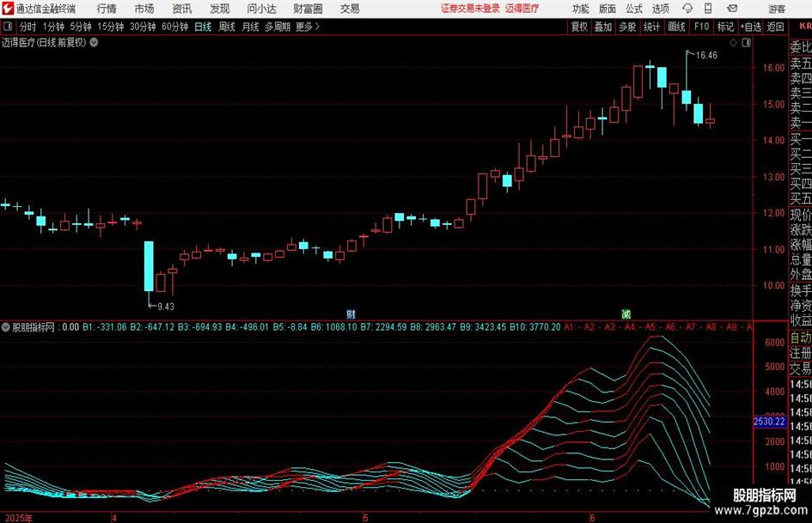Expand the 股朋指标网 indicator dropdown arrow
Image resolution: width=812 pixels, height=523 pixels.
point(6,327)
